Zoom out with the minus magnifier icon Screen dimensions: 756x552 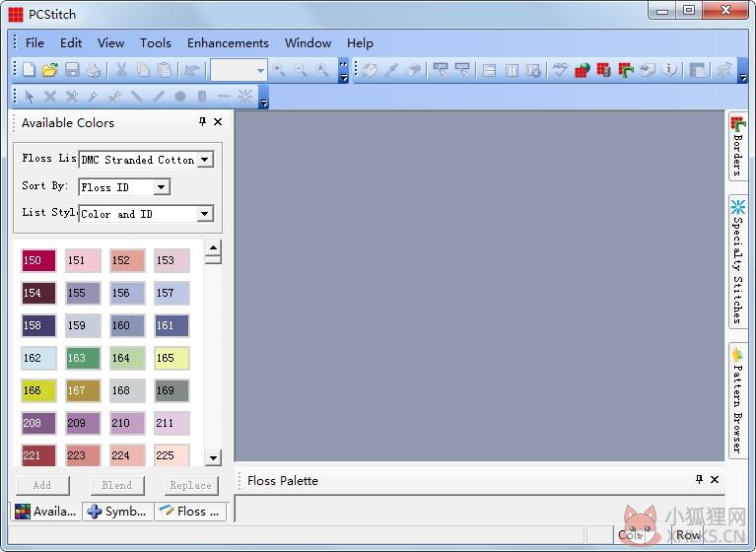[x=301, y=70]
